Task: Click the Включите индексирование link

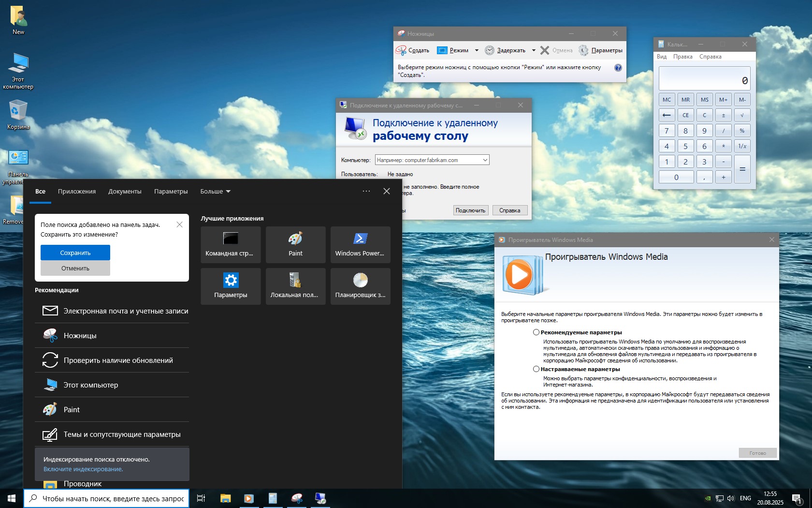Action: 83,469
